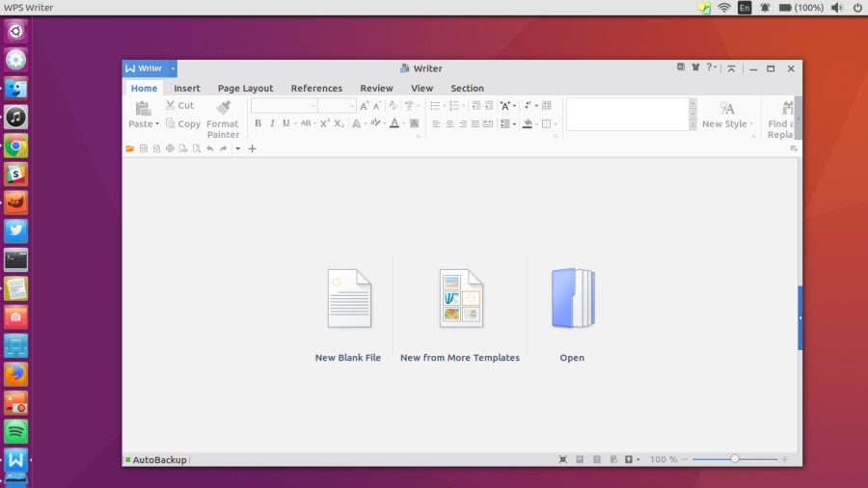Add a new document tab with plus icon
This screenshot has height=488, width=868.
(x=252, y=149)
